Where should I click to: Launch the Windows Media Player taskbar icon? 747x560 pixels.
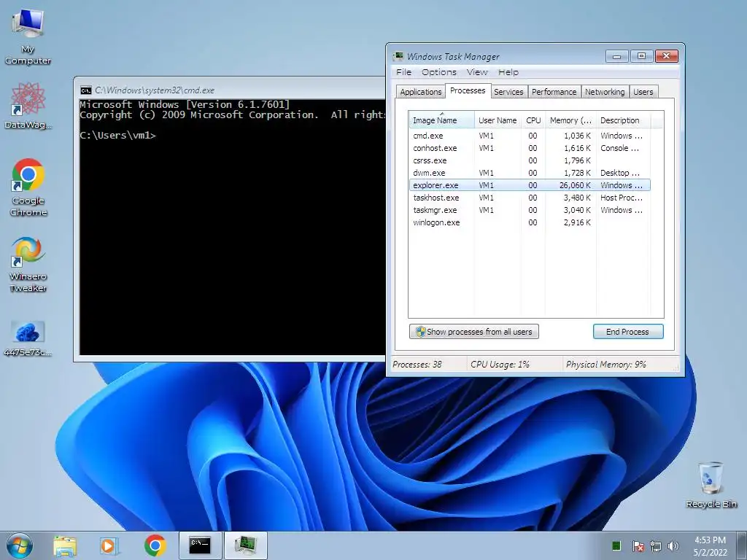[109, 545]
